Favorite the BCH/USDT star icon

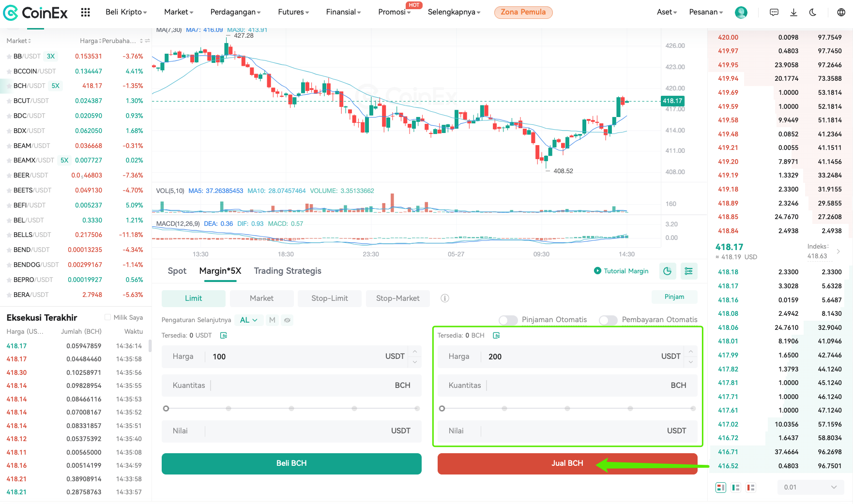coord(9,86)
